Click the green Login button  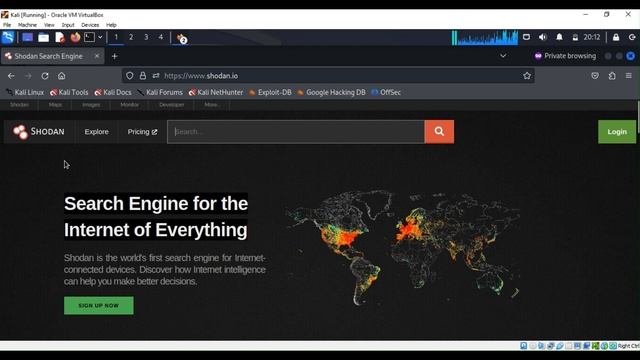tap(617, 132)
